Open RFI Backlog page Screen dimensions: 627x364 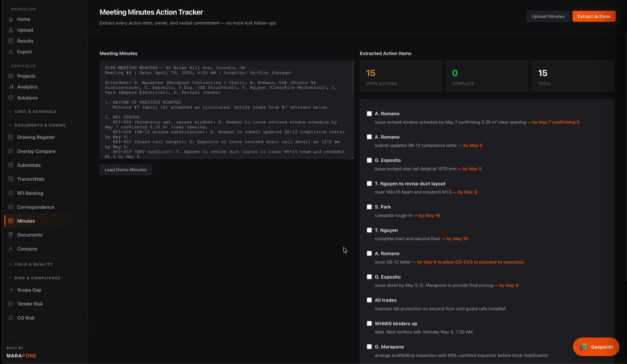click(x=30, y=193)
